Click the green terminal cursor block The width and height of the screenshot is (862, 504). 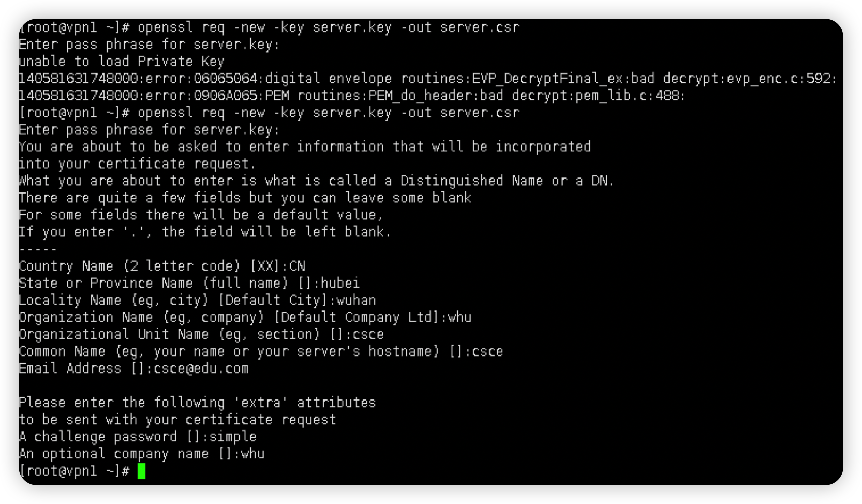point(141,471)
